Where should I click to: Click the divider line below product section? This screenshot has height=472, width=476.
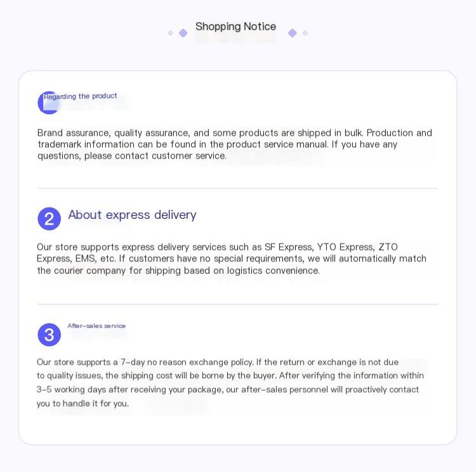(237, 188)
